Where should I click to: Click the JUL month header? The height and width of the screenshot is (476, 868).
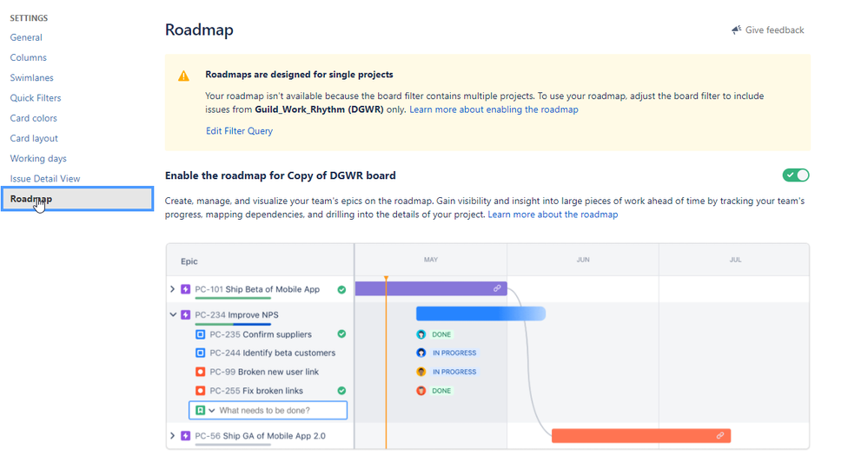[x=735, y=260]
